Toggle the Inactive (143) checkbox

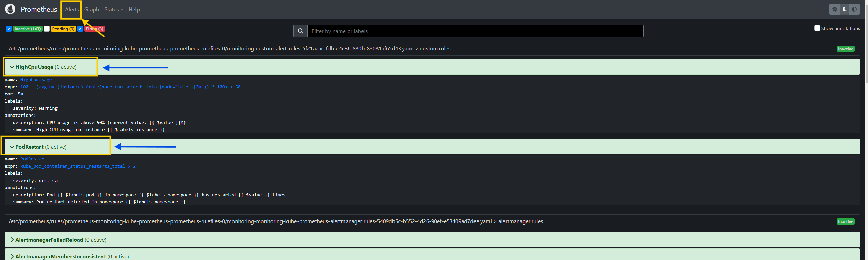point(9,29)
